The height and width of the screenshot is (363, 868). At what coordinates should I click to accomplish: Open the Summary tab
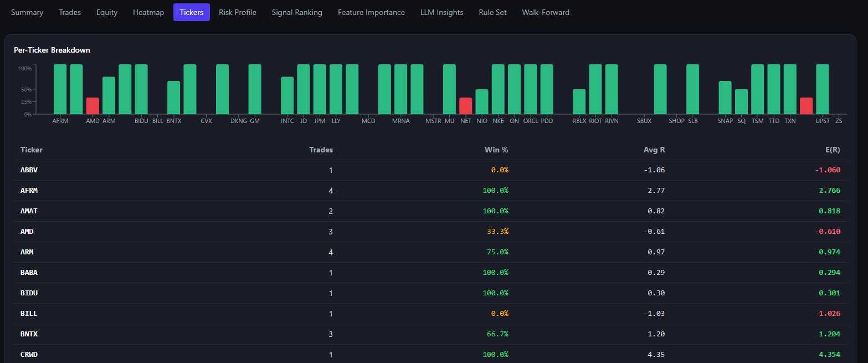tap(27, 12)
